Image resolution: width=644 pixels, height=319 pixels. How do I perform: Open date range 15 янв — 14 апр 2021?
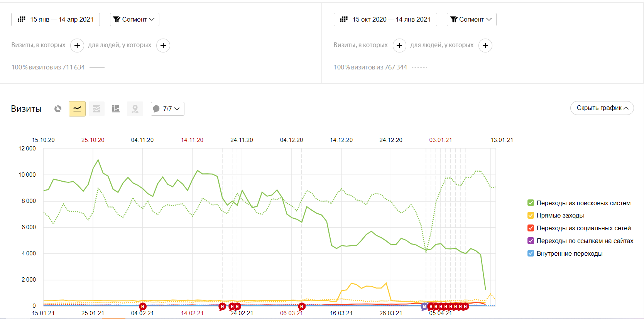pyautogui.click(x=56, y=19)
